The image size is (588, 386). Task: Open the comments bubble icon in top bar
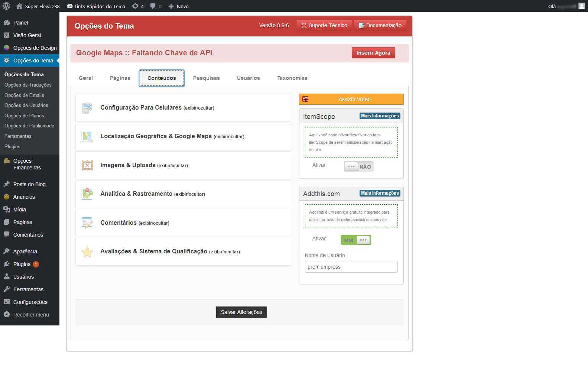point(153,6)
